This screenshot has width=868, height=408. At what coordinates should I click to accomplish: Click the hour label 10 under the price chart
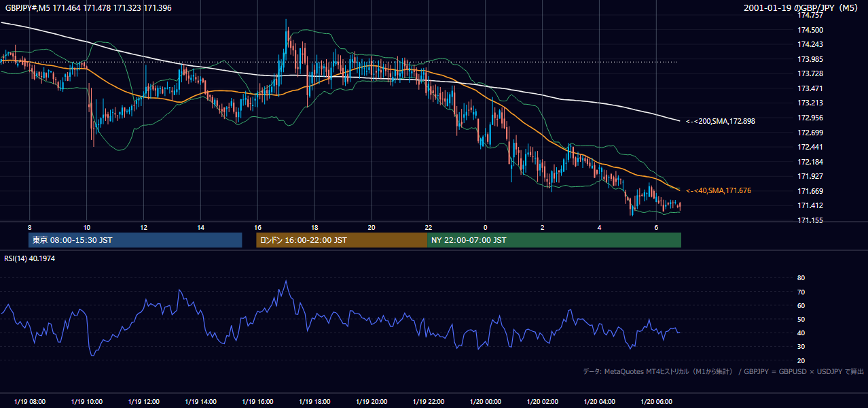(86, 226)
